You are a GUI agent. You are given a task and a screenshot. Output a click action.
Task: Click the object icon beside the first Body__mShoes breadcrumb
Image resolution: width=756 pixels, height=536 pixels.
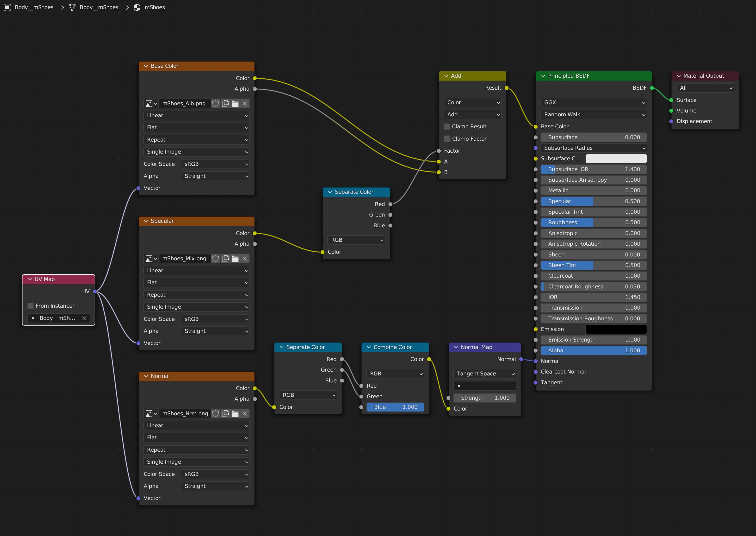pos(7,7)
